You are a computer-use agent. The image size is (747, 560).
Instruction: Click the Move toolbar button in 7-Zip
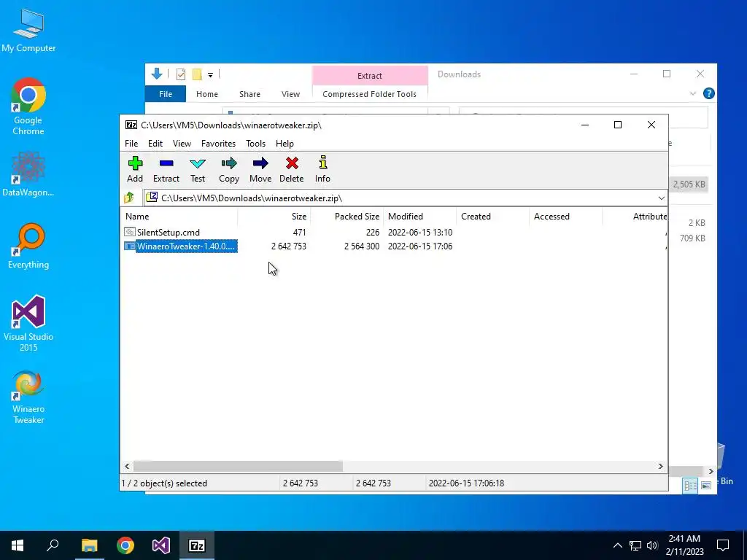260,169
